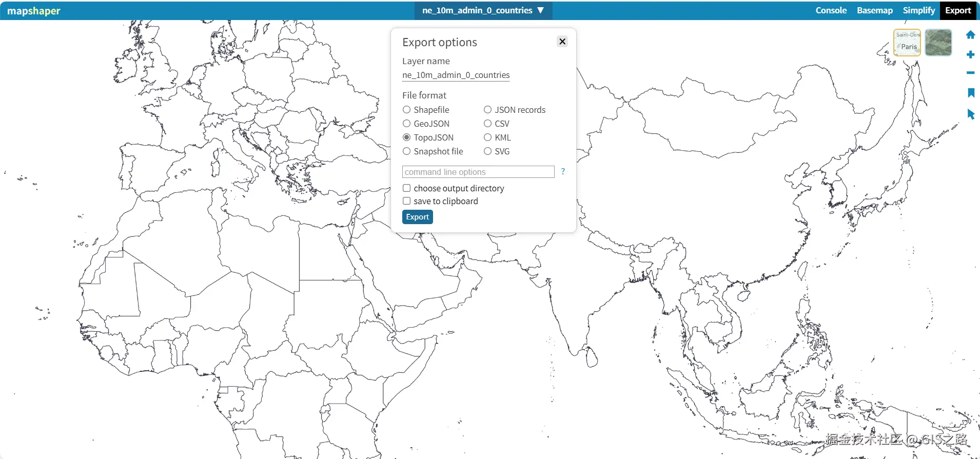Select the SVG format
980x459 pixels.
[x=487, y=151]
